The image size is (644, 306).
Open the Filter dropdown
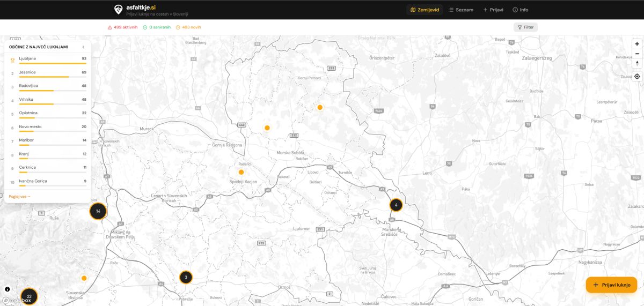click(x=525, y=27)
